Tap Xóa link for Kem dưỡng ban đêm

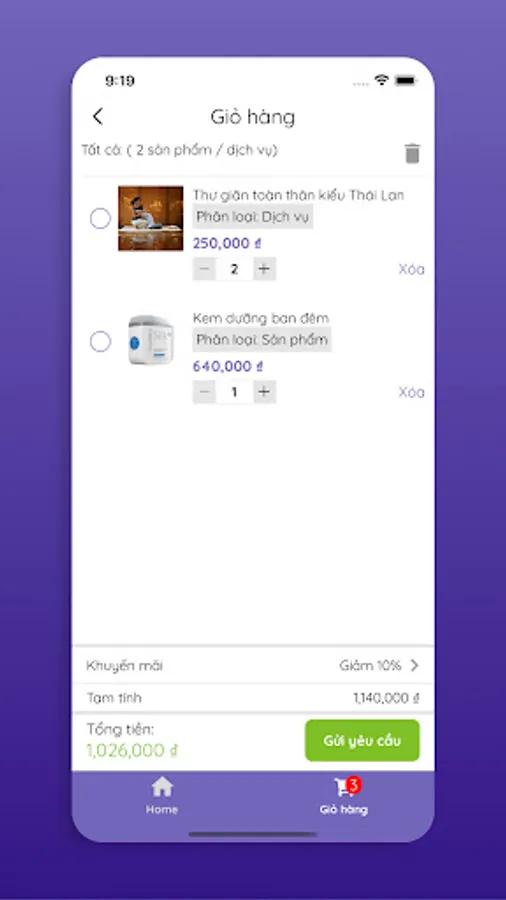pyautogui.click(x=411, y=392)
